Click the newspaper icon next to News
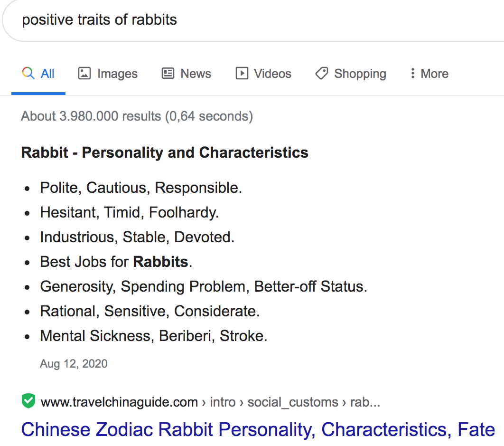504x446 pixels. [167, 73]
